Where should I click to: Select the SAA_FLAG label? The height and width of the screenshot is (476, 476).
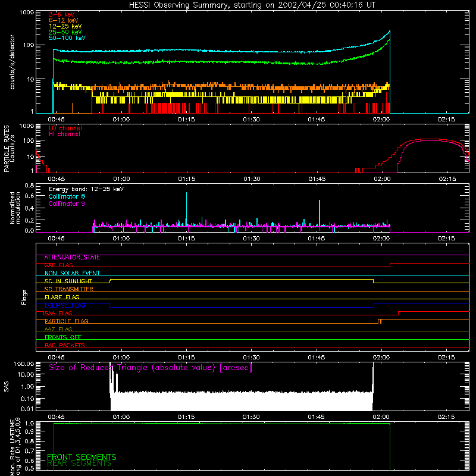(x=58, y=314)
